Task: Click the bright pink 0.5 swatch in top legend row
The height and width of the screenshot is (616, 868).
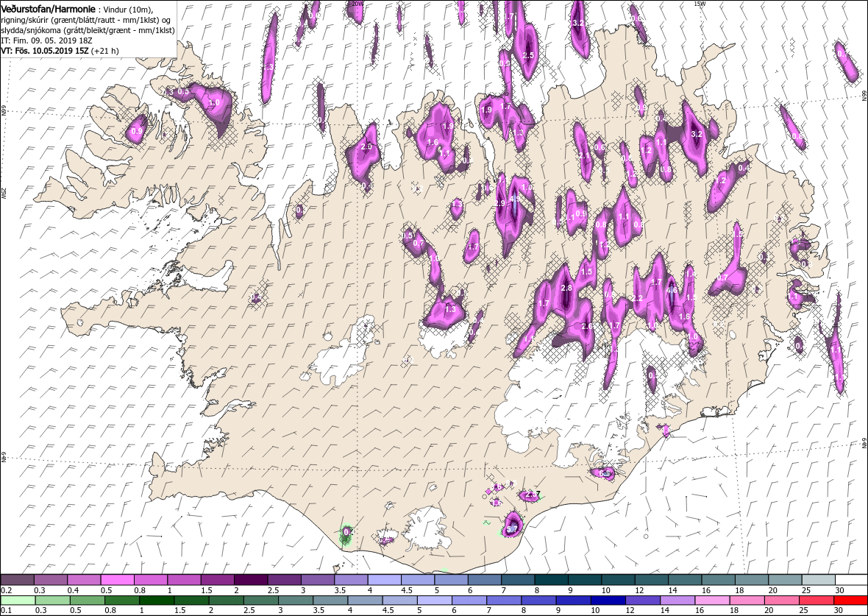Action: coord(117,579)
